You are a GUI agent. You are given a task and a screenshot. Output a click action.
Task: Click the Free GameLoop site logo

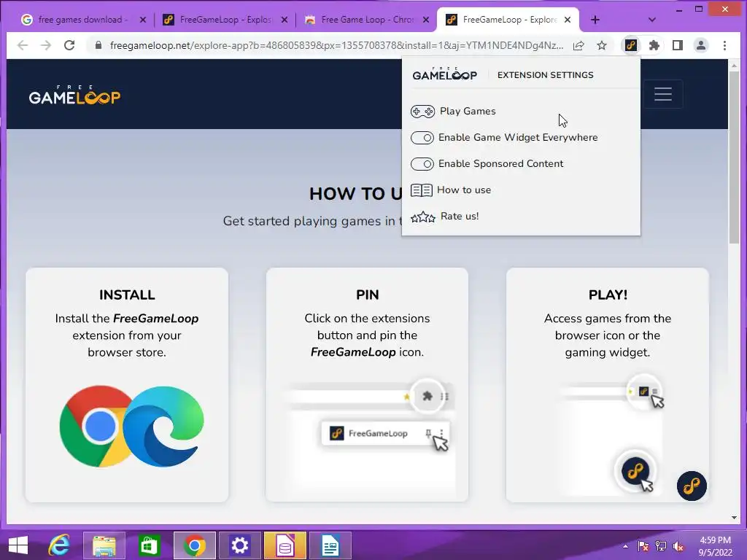74,95
